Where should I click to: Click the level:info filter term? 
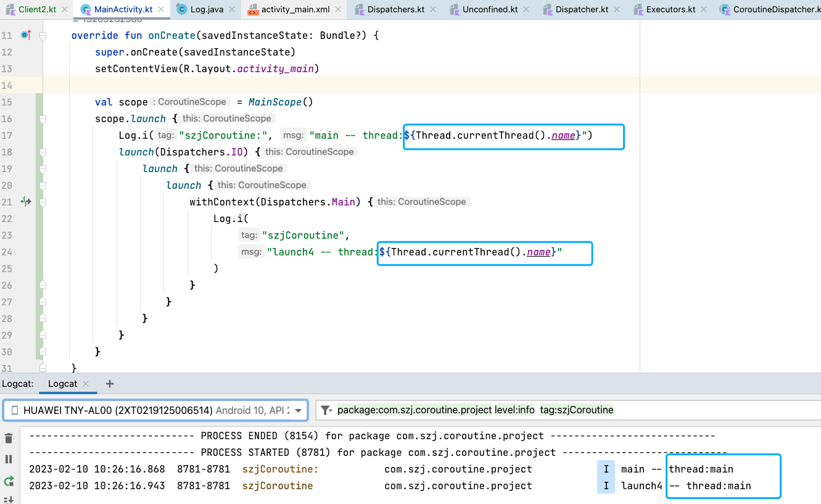[514, 410]
